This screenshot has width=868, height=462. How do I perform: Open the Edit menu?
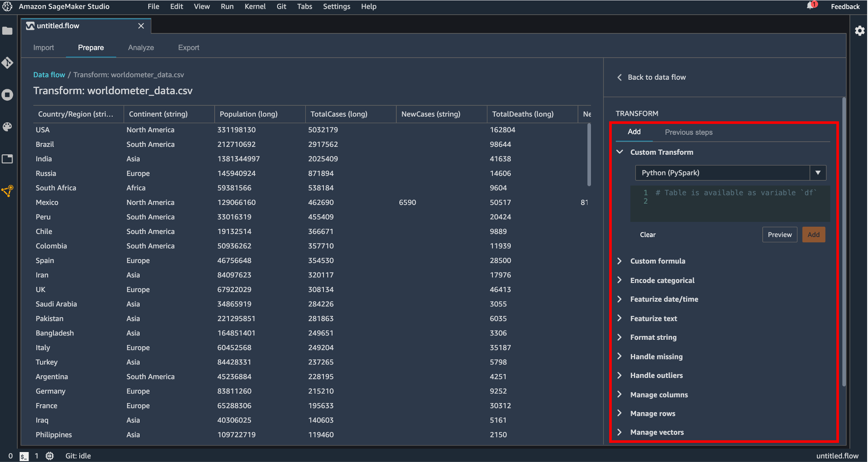pyautogui.click(x=176, y=7)
